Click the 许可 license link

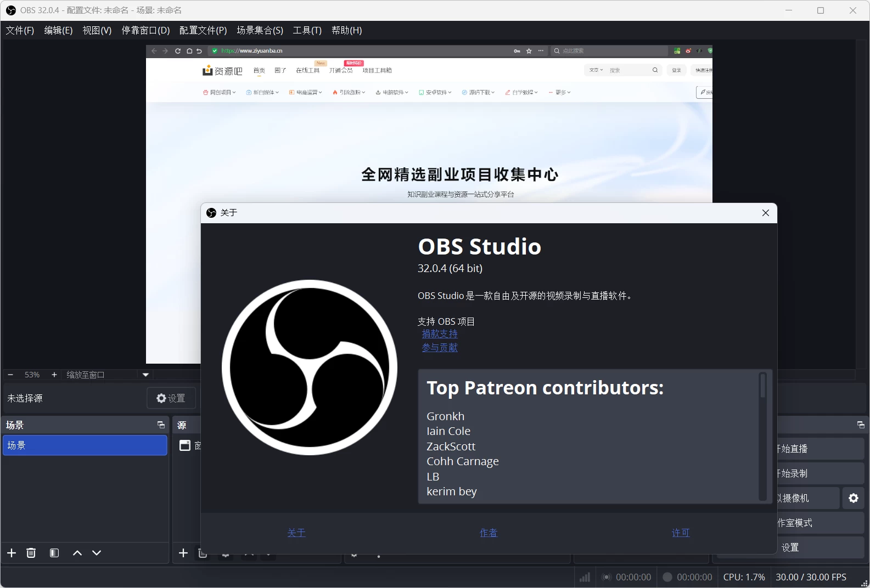[x=681, y=533]
